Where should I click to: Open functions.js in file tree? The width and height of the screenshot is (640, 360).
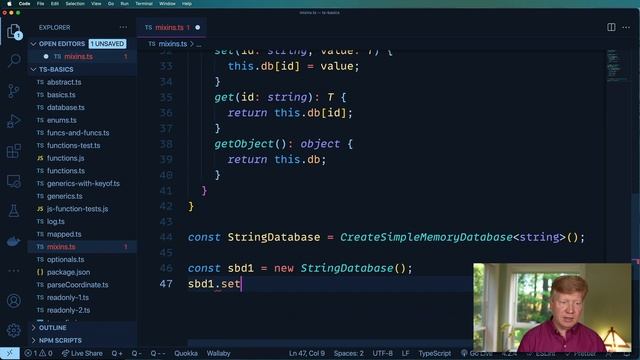coord(65,158)
